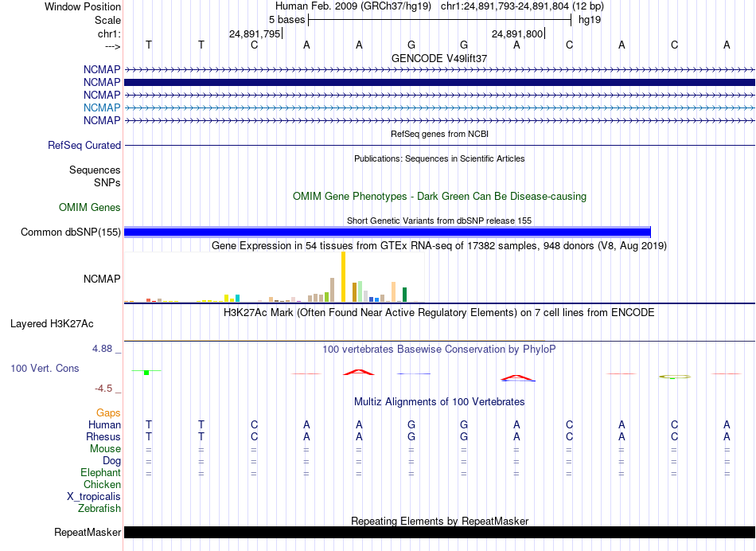Click the Human Feb. 2009 (GRCh37/hg19) assembly text
The width and height of the screenshot is (756, 551).
point(353,6)
